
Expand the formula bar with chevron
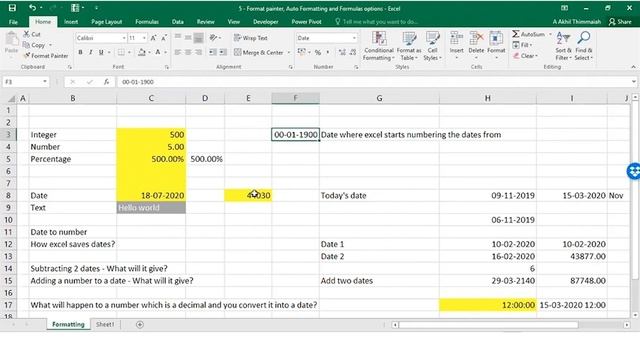coord(633,82)
